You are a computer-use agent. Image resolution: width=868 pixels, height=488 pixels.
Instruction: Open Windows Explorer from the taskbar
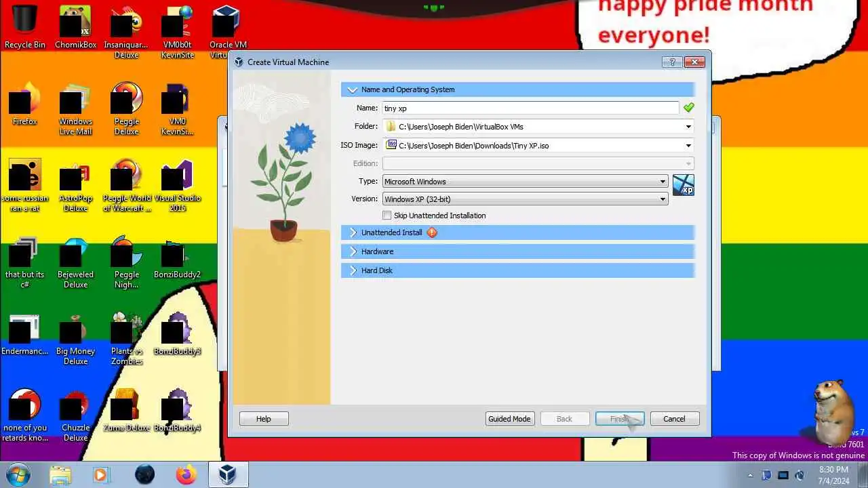60,474
